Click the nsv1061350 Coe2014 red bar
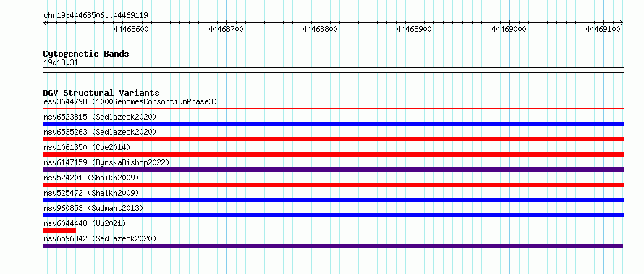Screen dimensions: 644x274 333,154
